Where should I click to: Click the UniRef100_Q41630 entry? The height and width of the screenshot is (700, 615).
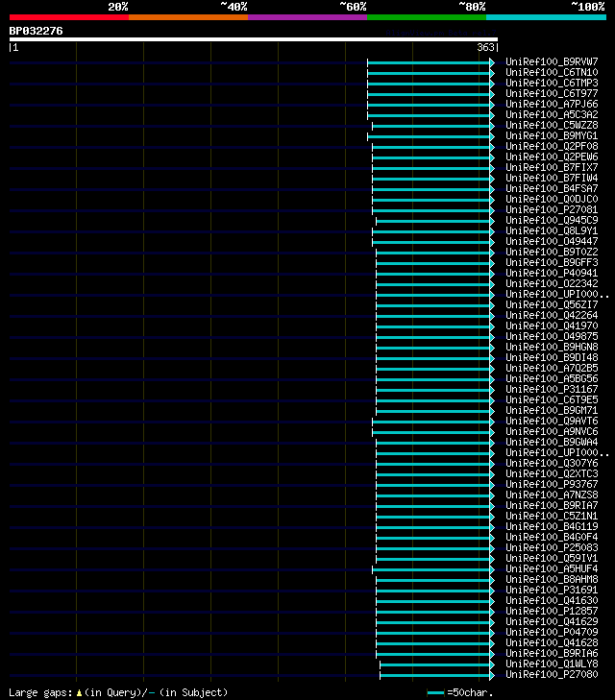[x=552, y=600]
